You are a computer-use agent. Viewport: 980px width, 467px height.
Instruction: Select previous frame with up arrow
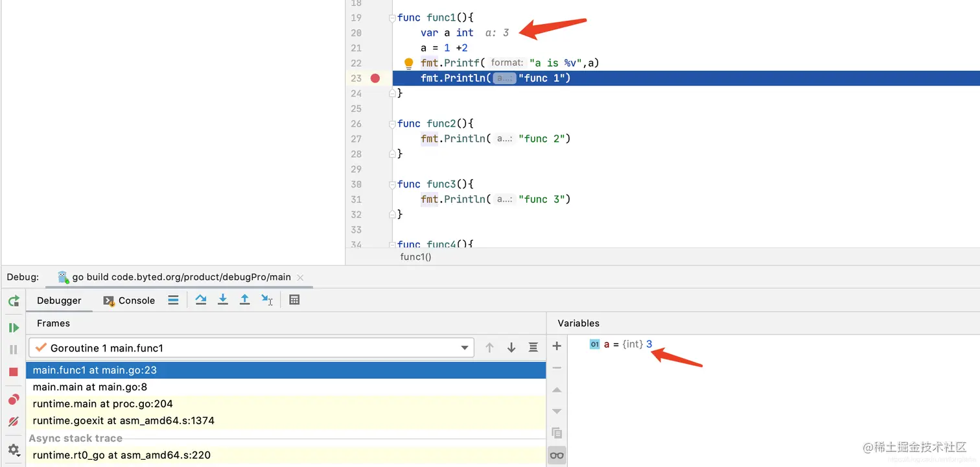tap(489, 348)
